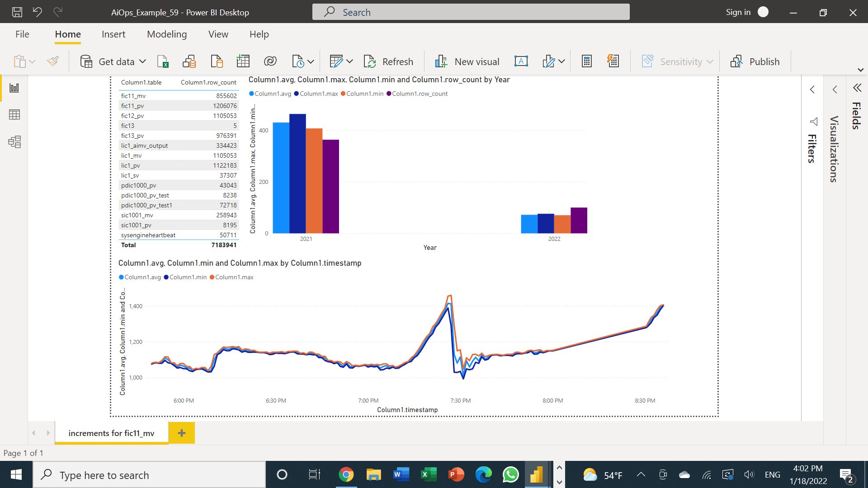Click the Transform data icon

click(x=336, y=61)
